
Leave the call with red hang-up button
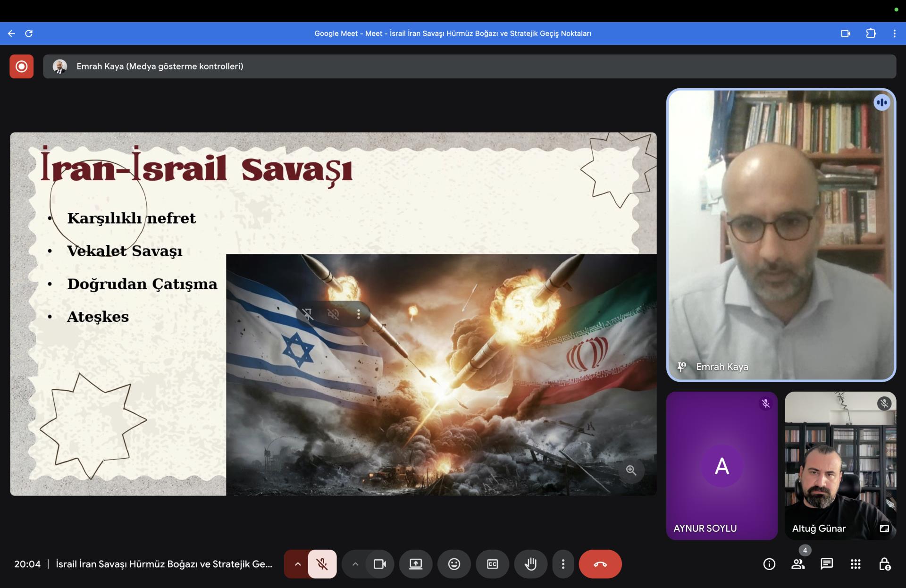click(x=600, y=564)
